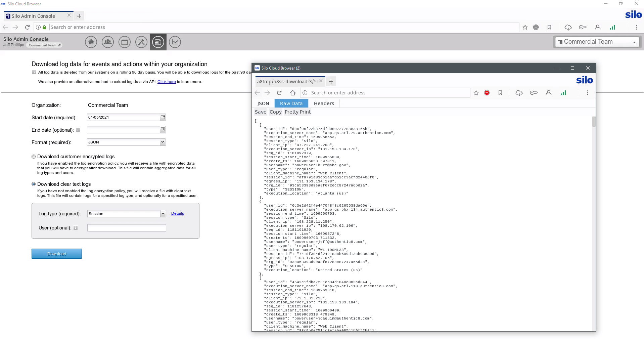Open the user profile icon in second window
Screen dimensions: 644x340
coord(549,93)
